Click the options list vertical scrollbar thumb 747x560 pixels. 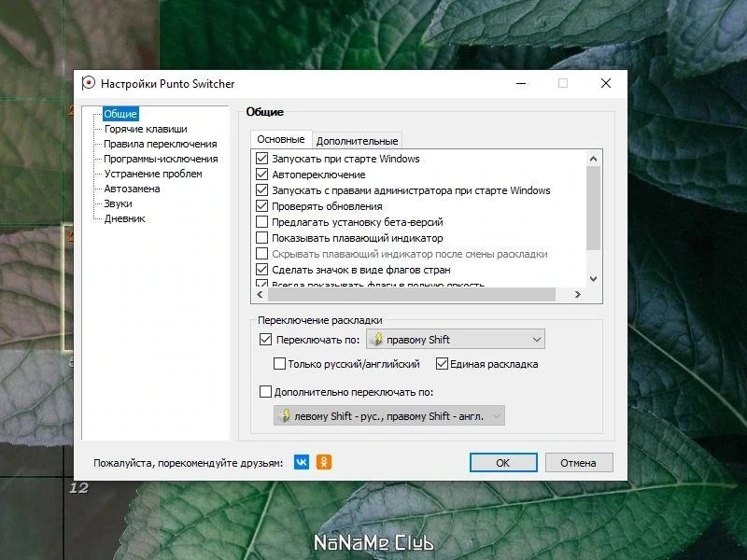[593, 207]
